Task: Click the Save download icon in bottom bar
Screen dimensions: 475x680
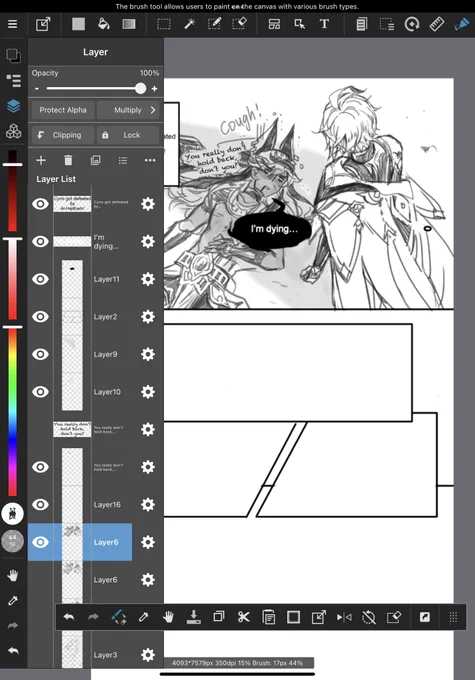Action: [193, 617]
